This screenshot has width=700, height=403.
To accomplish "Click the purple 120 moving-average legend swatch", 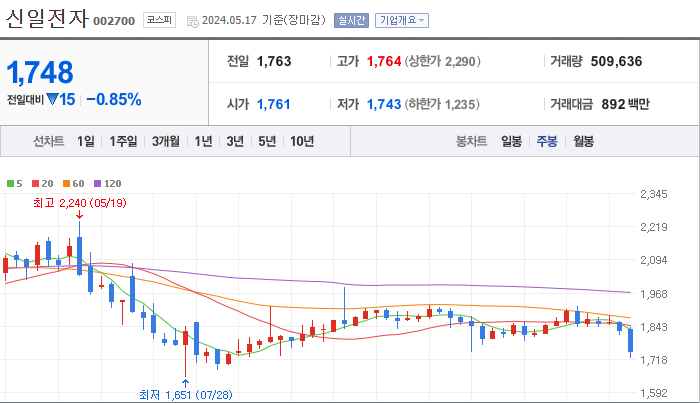I will point(97,183).
